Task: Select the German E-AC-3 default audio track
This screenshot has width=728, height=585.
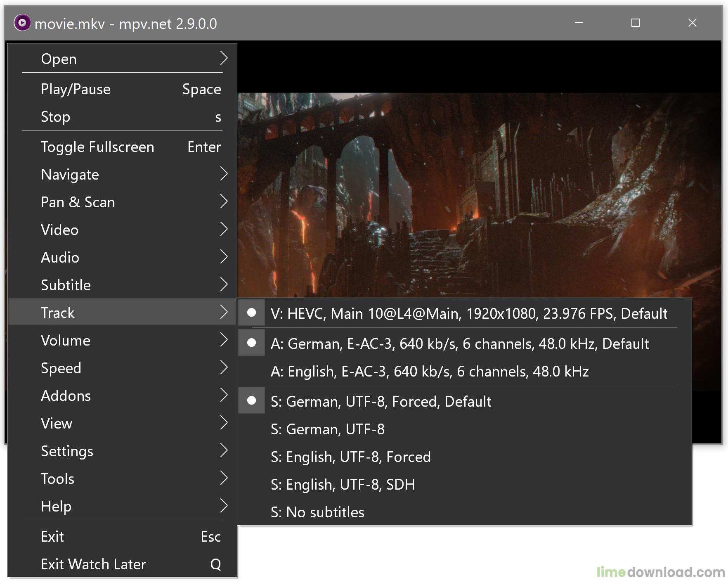Action: pos(459,343)
